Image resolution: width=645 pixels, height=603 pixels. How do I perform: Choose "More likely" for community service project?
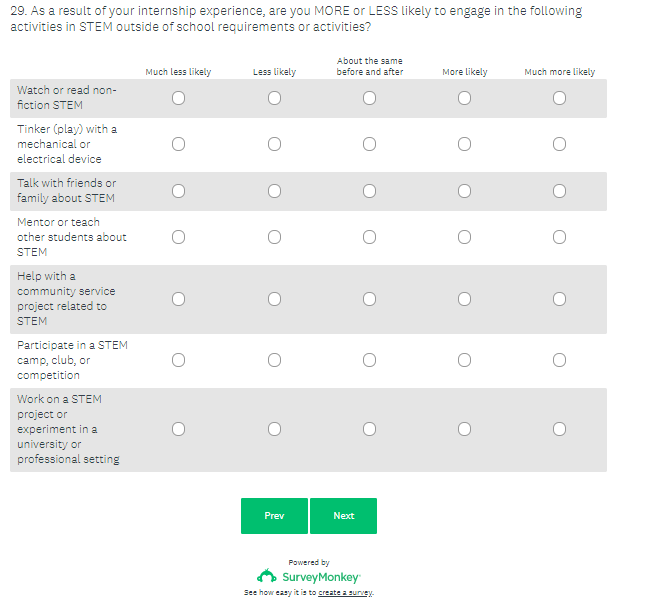click(x=464, y=299)
